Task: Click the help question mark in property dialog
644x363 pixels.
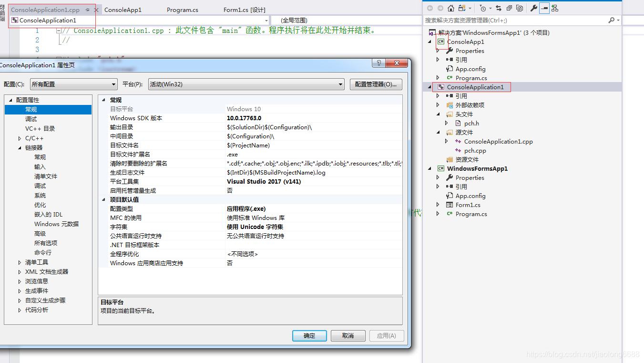Action: [378, 64]
